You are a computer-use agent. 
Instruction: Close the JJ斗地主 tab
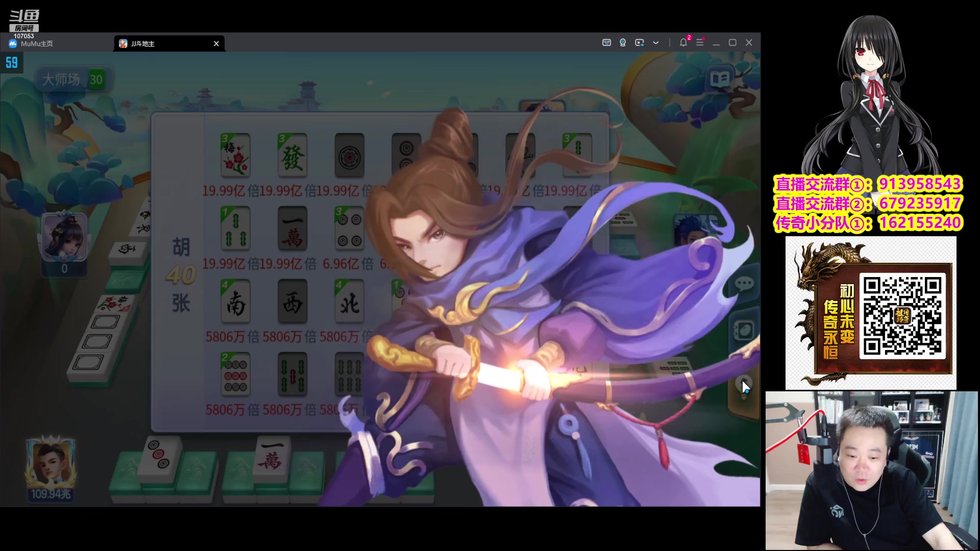tap(216, 44)
